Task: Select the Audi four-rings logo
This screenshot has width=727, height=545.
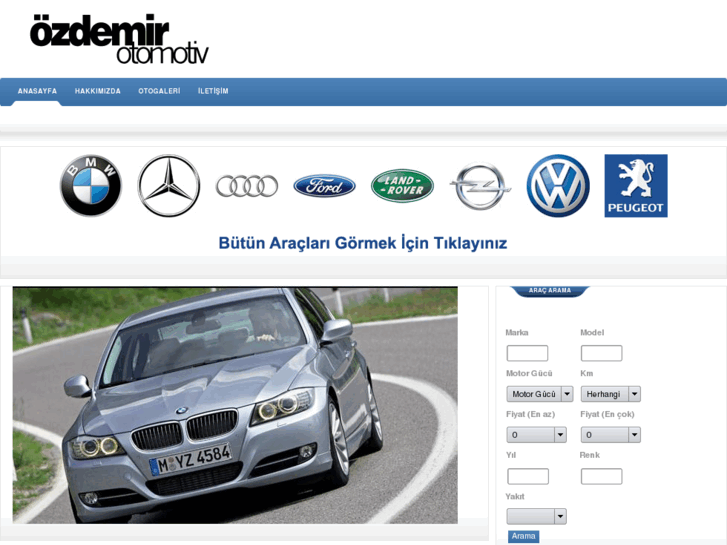Action: coord(247,186)
